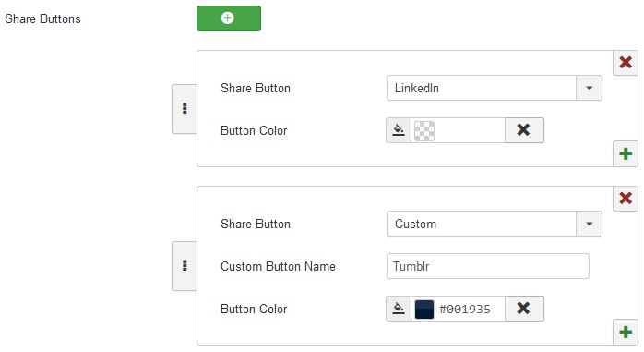Clear the LinkedIn button color
Screen dimensions: 644x352
click(x=524, y=130)
